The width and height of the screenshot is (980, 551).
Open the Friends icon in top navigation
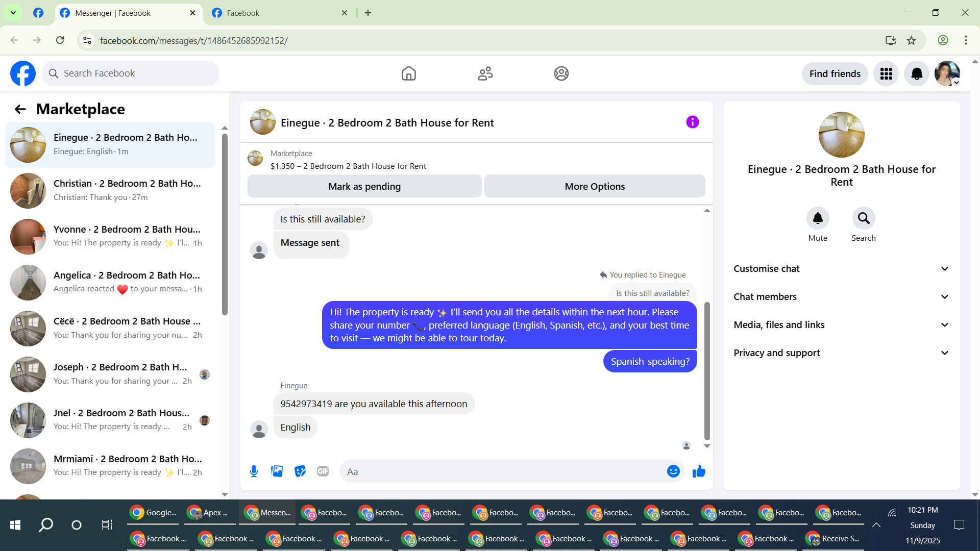click(x=485, y=73)
